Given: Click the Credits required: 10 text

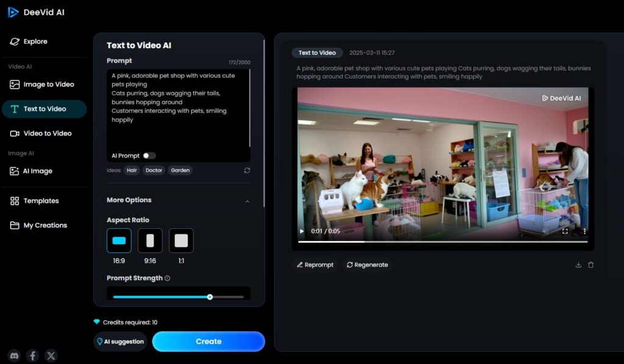Looking at the screenshot, I should click(x=130, y=322).
